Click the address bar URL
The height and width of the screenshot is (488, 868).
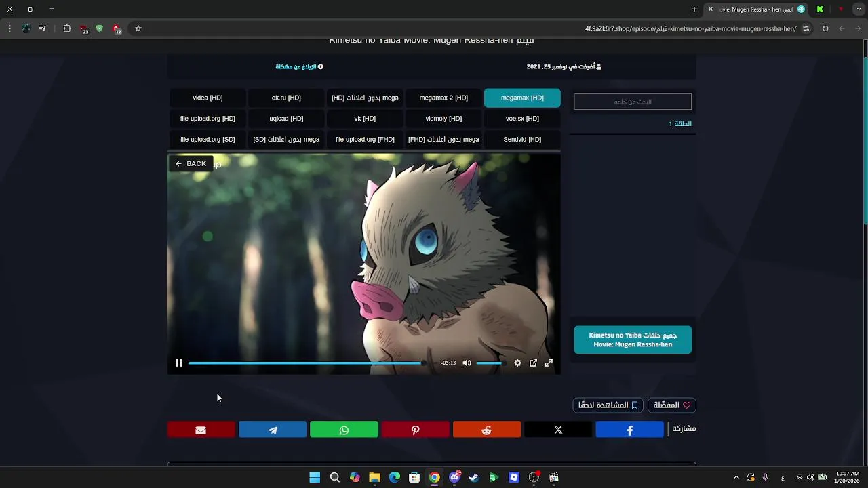tap(690, 28)
